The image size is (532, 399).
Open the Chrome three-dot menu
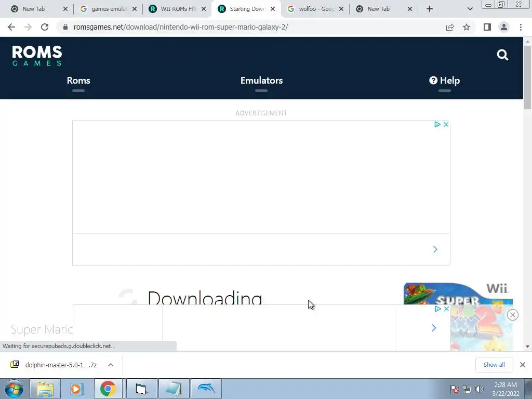521,27
